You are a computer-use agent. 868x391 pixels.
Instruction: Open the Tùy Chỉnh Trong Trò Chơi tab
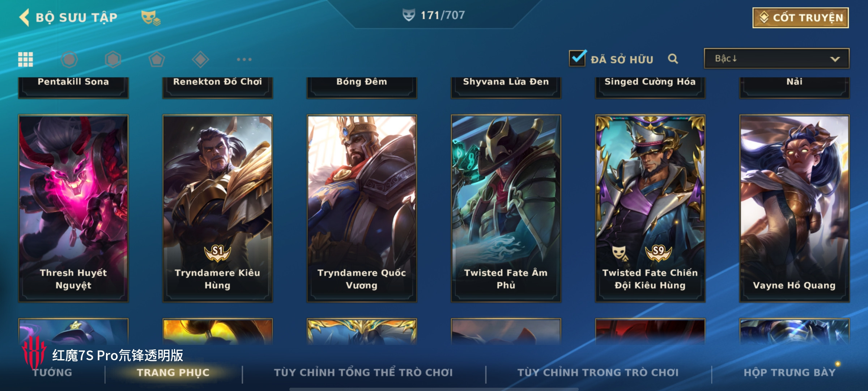[x=598, y=373]
